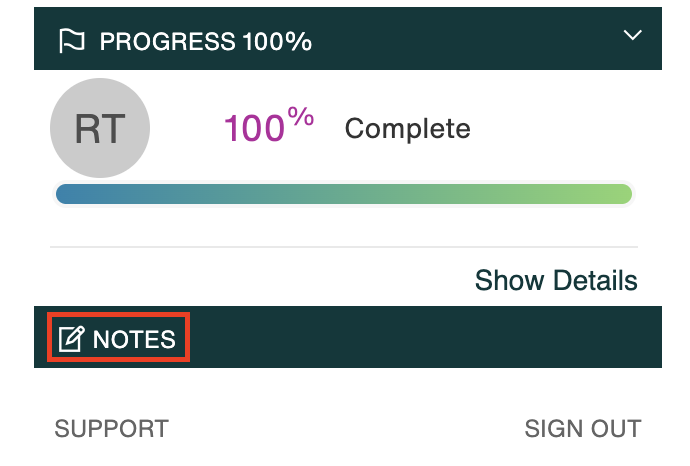The image size is (690, 466).
Task: Click the divider line above Show Details
Action: coord(344,247)
